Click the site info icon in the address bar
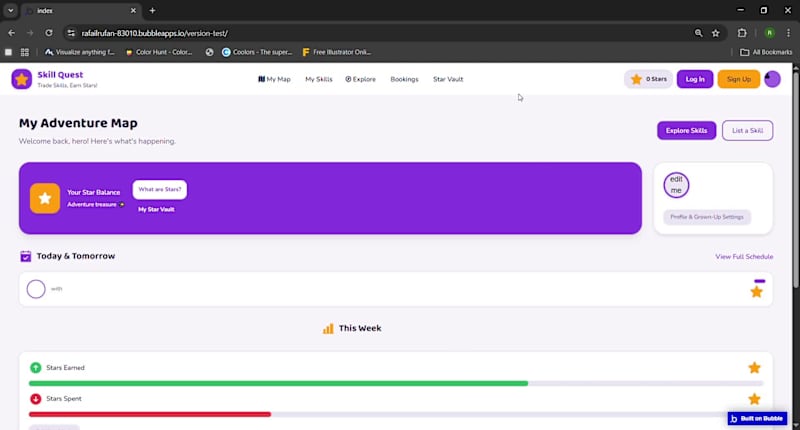The width and height of the screenshot is (800, 430). point(71,33)
